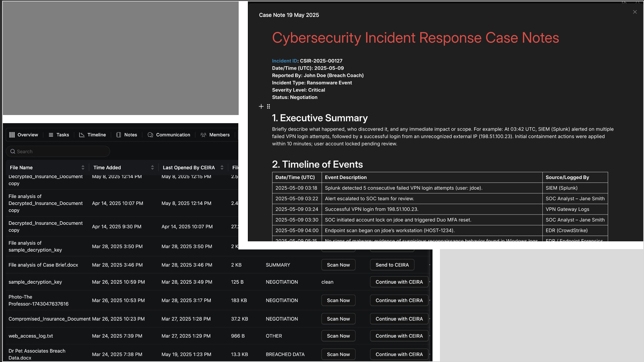Click the 2. Timeline of Events heading

[x=317, y=164]
